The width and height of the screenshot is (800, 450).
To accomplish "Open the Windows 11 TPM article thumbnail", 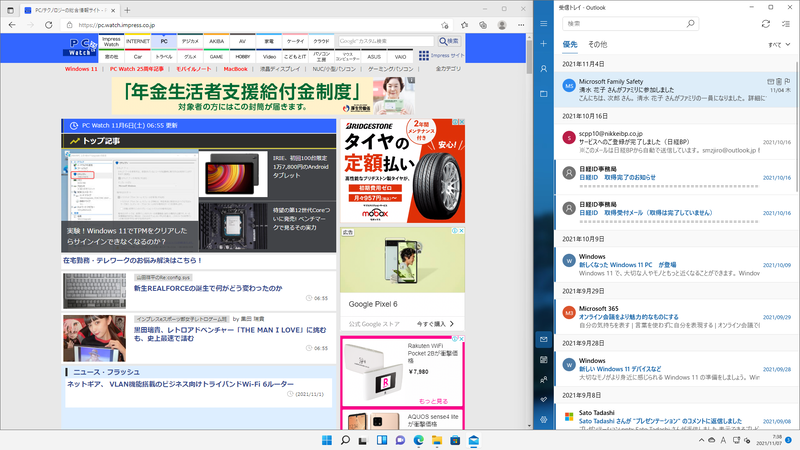I will pyautogui.click(x=130, y=201).
